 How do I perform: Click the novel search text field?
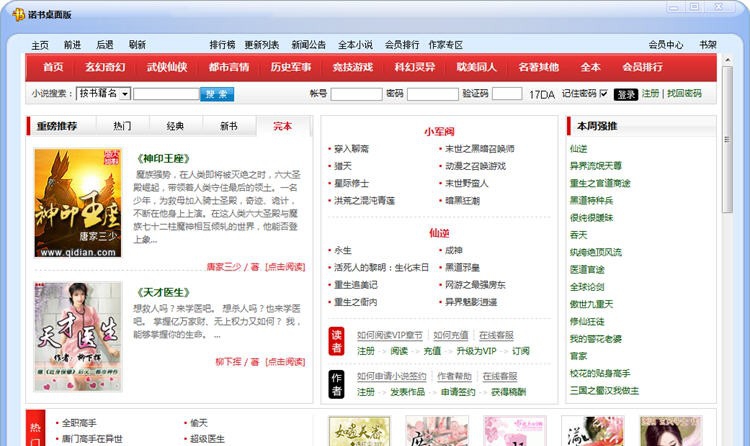point(166,94)
